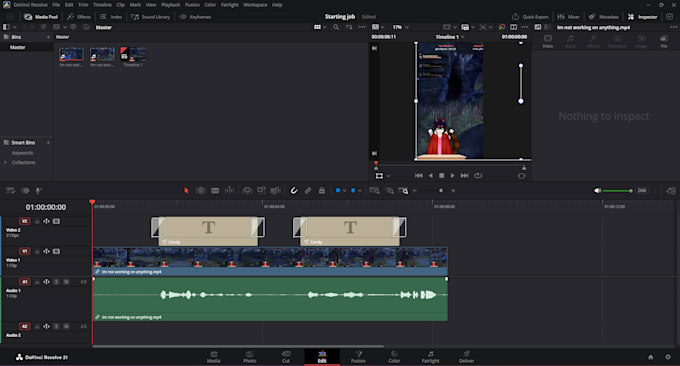The image size is (680, 366).
Task: Switch to the Fusion page
Action: point(358,357)
